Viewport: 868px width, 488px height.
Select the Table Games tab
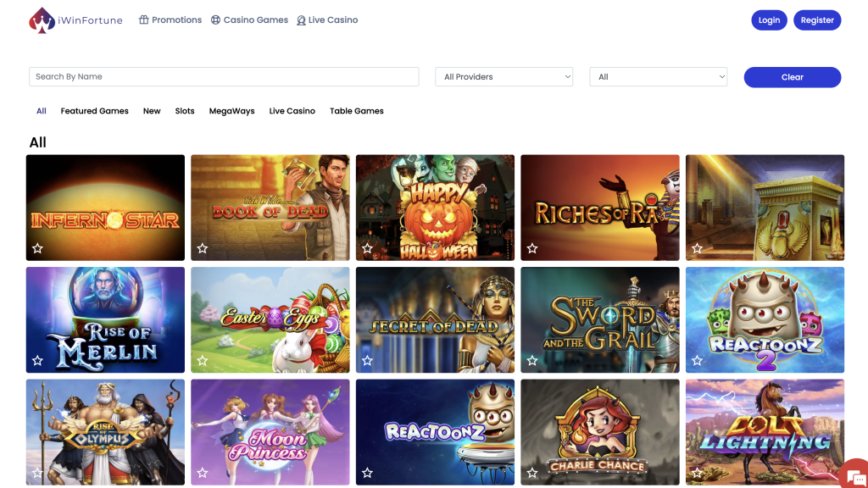coord(356,110)
